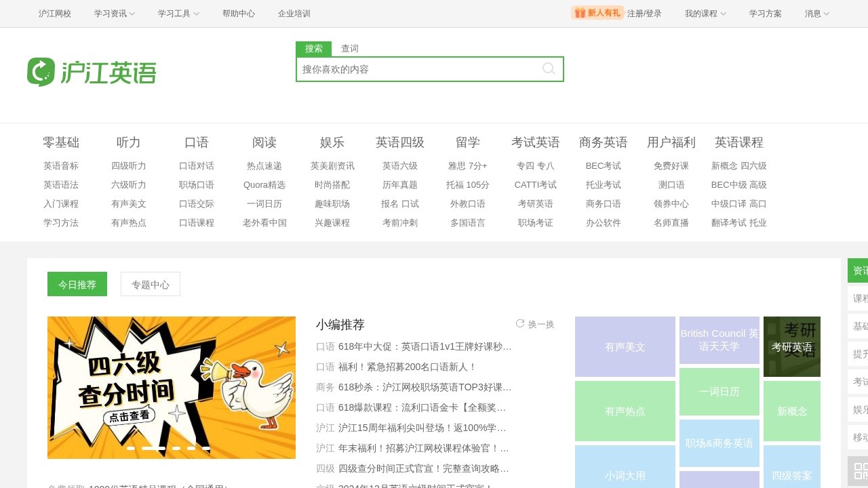The width and height of the screenshot is (868, 488).
Task: Select the last carousel indicator dot
Action: click(x=206, y=448)
